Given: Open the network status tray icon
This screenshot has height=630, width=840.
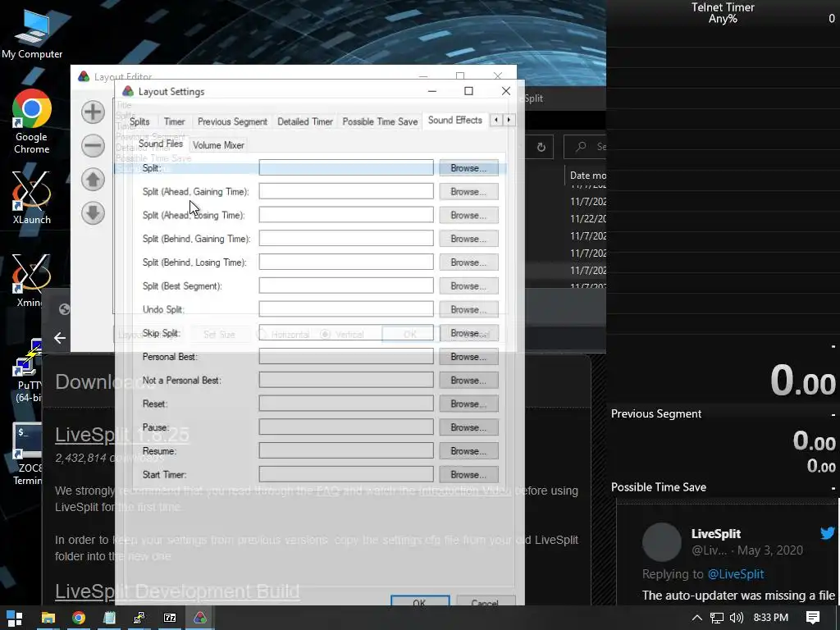Looking at the screenshot, I should pyautogui.click(x=717, y=618).
